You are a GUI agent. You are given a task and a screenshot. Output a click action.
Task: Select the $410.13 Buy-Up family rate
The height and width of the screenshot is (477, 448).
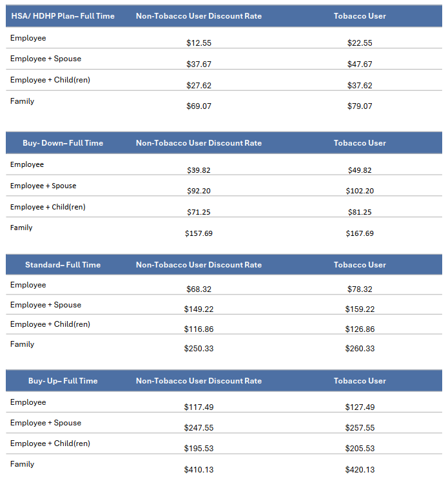[x=199, y=470]
